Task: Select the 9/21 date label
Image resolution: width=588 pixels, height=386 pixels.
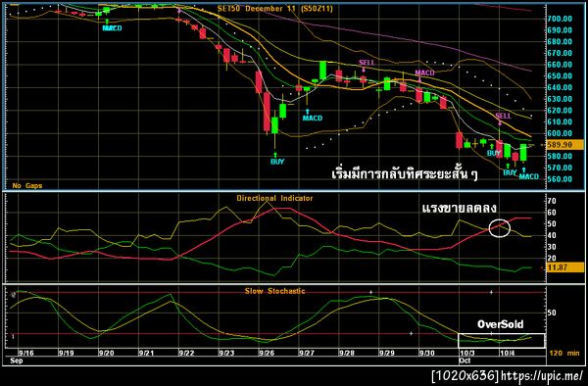Action: point(146,353)
